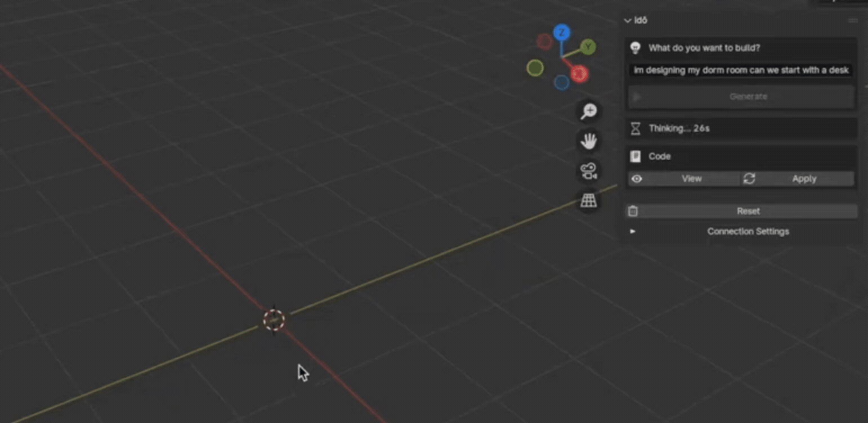Click the 3D cursor at the world origin
The image size is (868, 423).
274,320
